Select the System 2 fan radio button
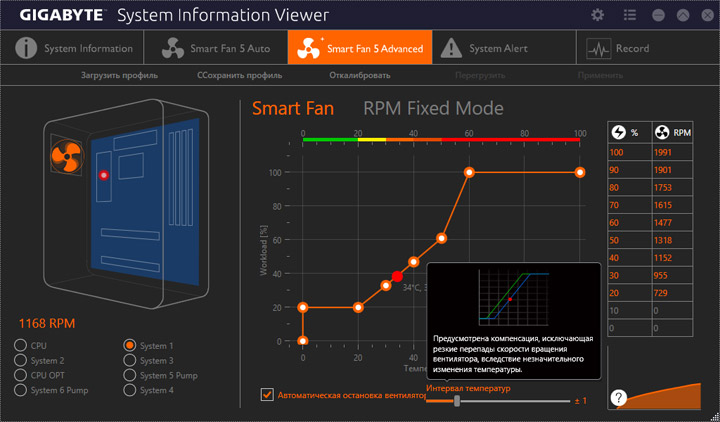 pyautogui.click(x=20, y=360)
